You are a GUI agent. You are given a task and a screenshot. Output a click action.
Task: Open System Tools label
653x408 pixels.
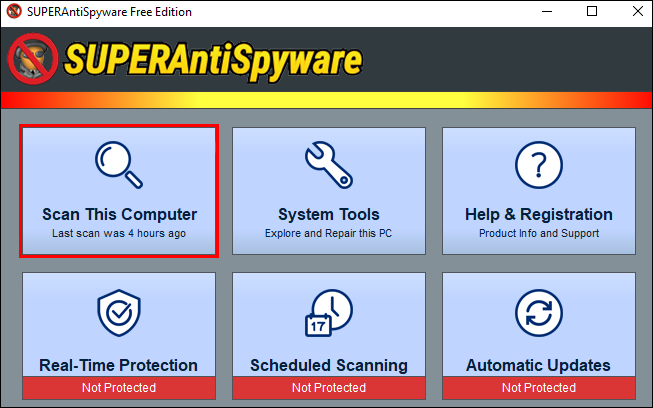click(x=329, y=214)
